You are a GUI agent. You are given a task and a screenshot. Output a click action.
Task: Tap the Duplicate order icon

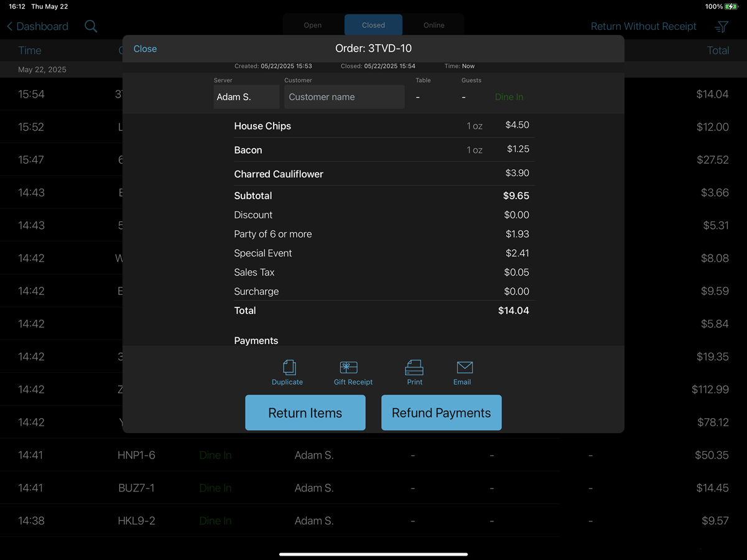click(x=287, y=372)
